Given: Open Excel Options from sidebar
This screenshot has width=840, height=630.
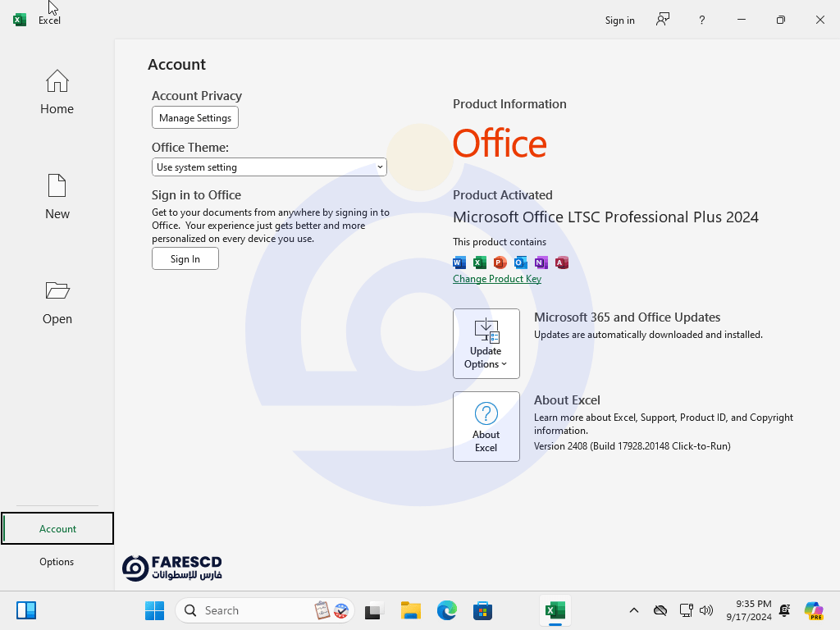Looking at the screenshot, I should [57, 561].
